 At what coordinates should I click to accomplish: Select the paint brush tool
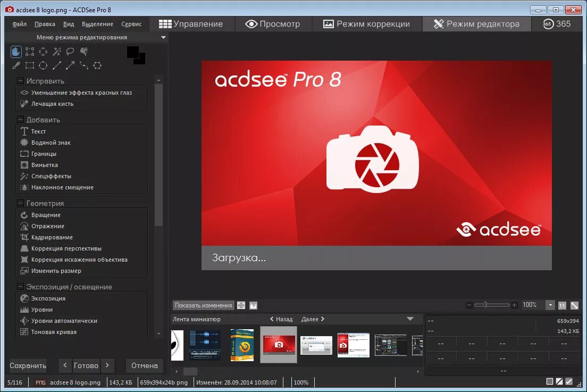tap(16, 65)
